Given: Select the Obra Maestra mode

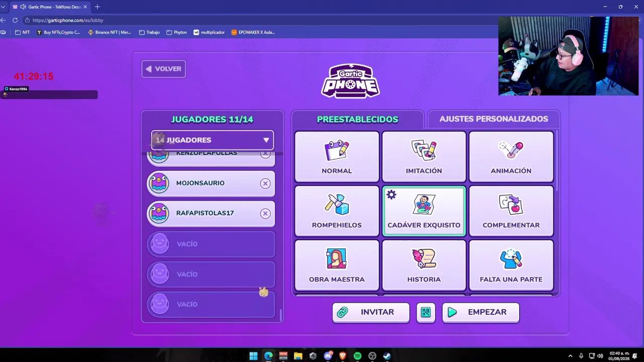Looking at the screenshot, I should click(337, 265).
